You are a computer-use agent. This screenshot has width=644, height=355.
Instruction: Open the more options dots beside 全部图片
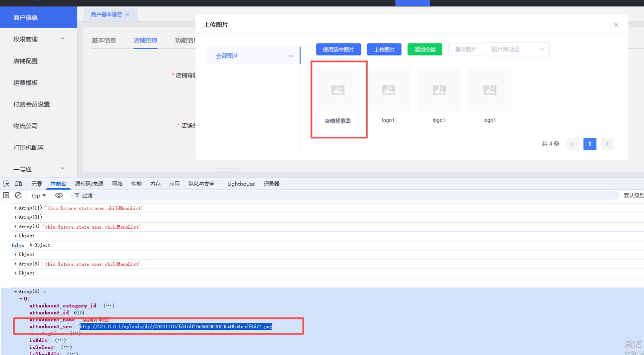point(291,56)
